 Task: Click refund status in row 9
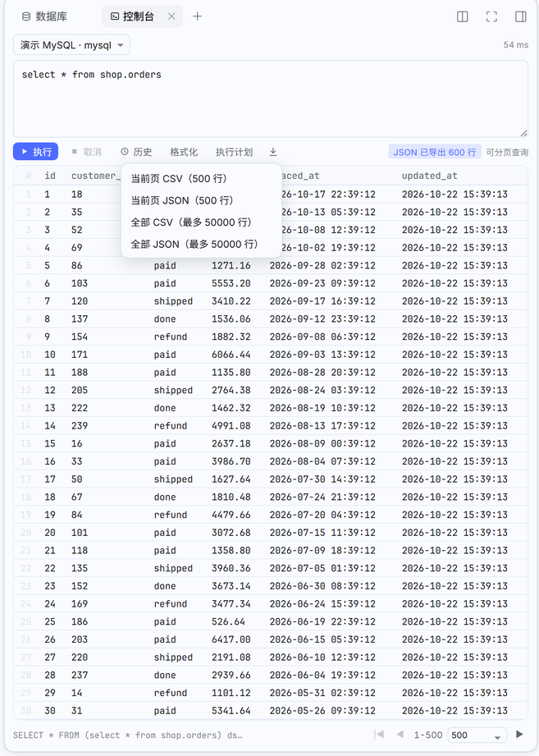pos(171,337)
